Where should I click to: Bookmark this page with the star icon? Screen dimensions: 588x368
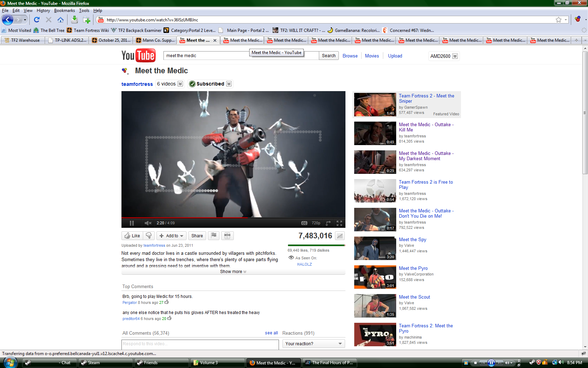(x=558, y=20)
